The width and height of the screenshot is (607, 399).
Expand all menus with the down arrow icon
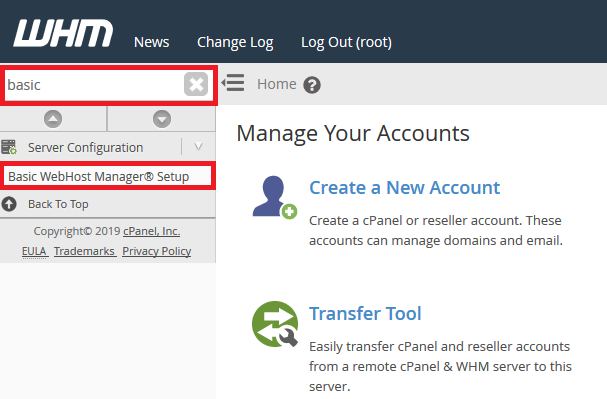[162, 119]
